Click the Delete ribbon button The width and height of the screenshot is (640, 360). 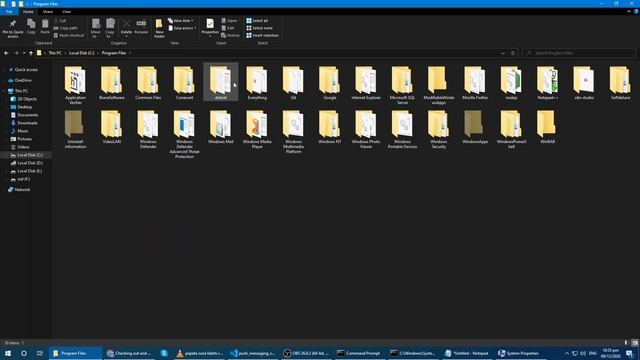[127, 28]
